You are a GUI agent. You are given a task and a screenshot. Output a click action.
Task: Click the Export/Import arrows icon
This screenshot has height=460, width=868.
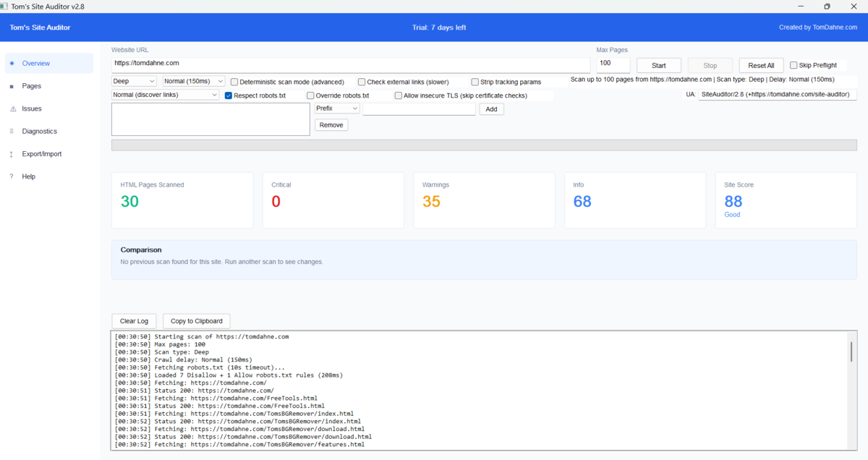(12, 153)
